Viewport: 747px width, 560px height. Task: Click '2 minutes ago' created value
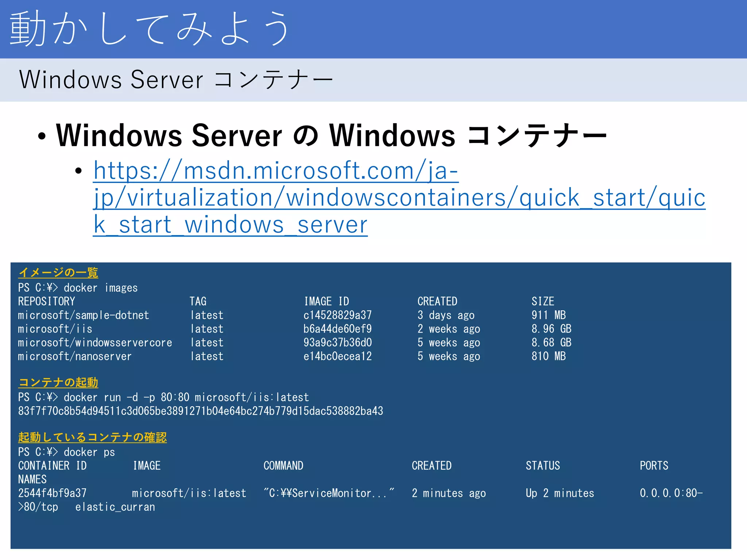tap(449, 493)
